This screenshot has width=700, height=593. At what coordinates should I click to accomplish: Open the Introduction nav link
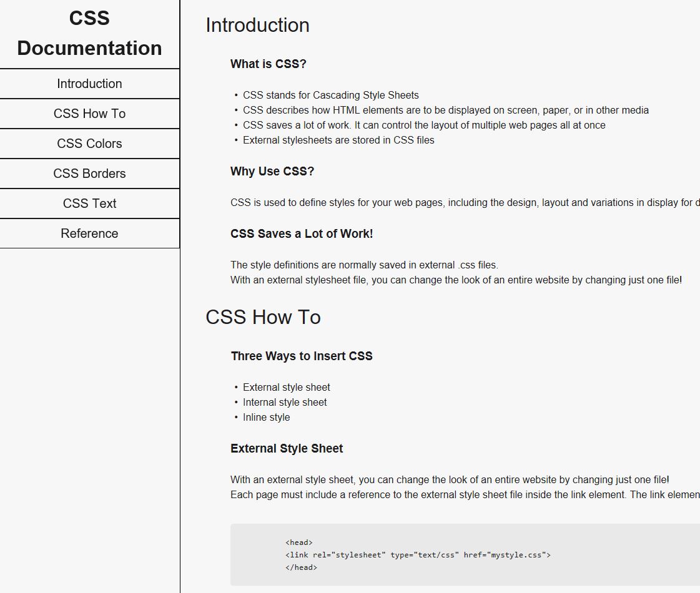tap(89, 84)
